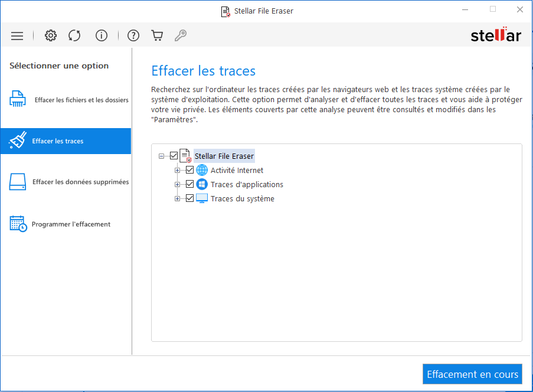
Task: Uncheck the Stellar File Eraser root checkbox
Action: (x=174, y=156)
